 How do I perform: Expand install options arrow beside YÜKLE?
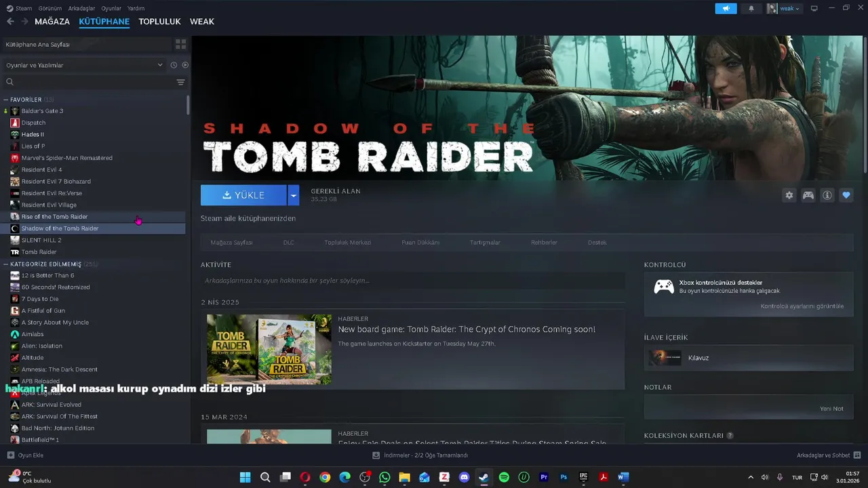(293, 195)
